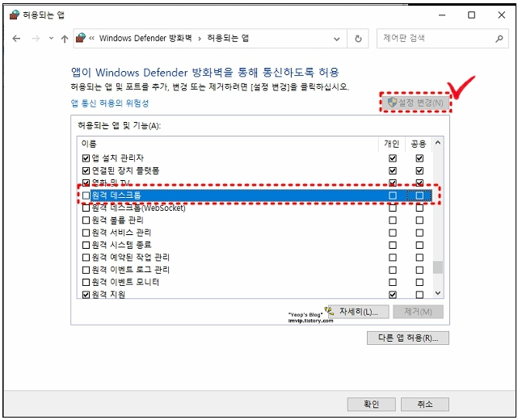Toggle 앱 설치 관리자 개인 checkbox

point(393,158)
